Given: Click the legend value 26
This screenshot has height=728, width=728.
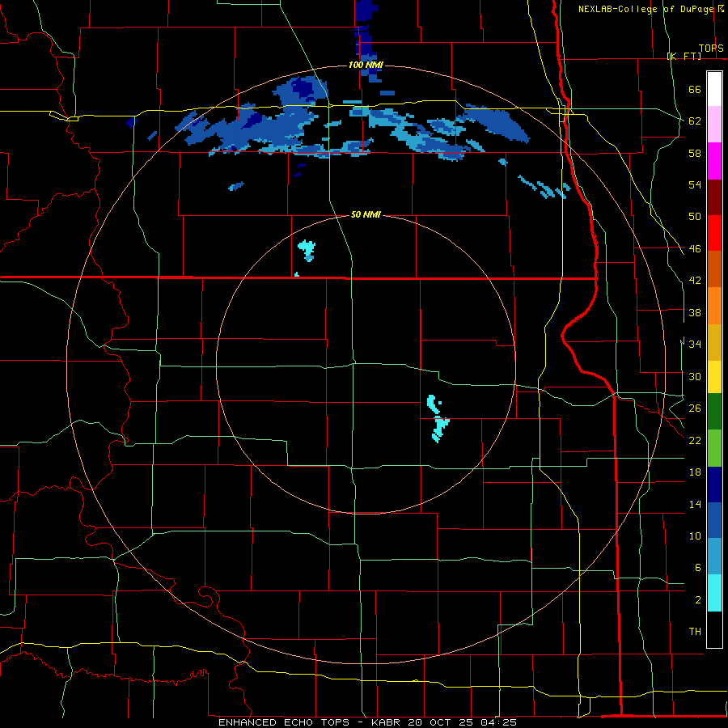Looking at the screenshot, I should point(695,408).
